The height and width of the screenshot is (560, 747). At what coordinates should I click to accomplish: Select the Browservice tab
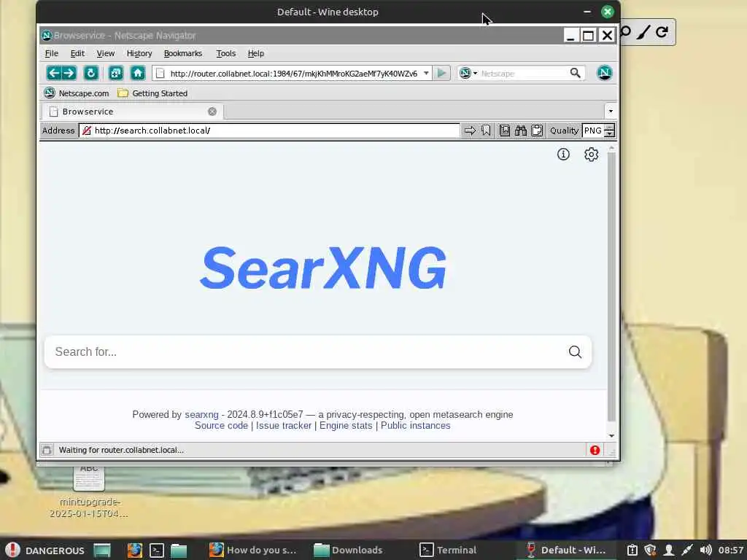click(x=133, y=112)
